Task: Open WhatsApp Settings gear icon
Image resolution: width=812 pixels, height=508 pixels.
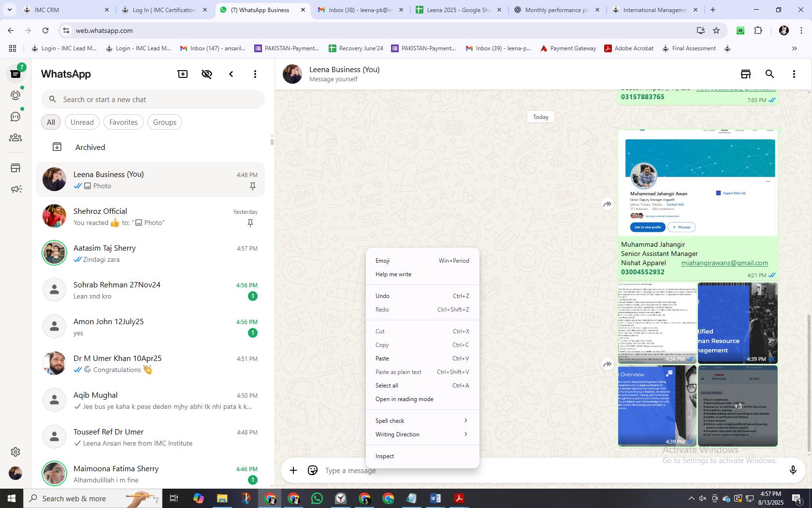Action: [15, 451]
